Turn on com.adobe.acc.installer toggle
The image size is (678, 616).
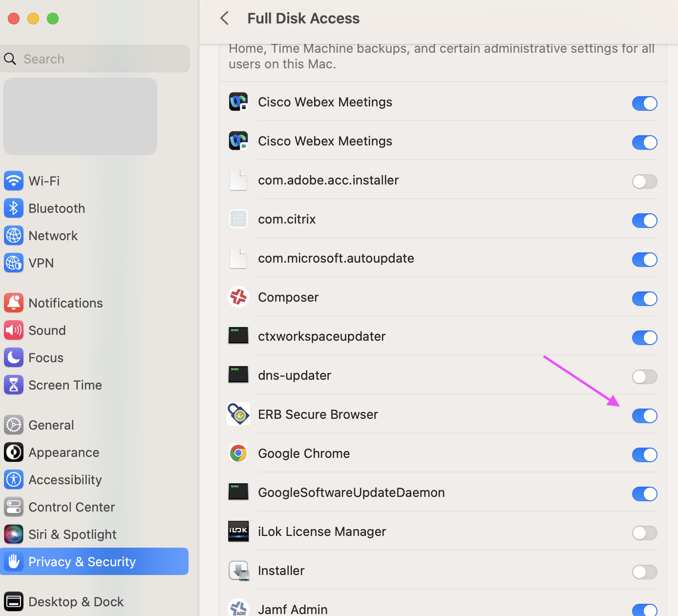pos(644,182)
